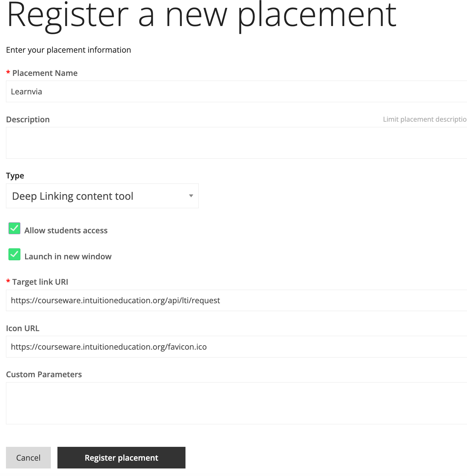467x476 pixels.
Task: Click the Placement Name field containing Learnvia
Action: tap(236, 91)
